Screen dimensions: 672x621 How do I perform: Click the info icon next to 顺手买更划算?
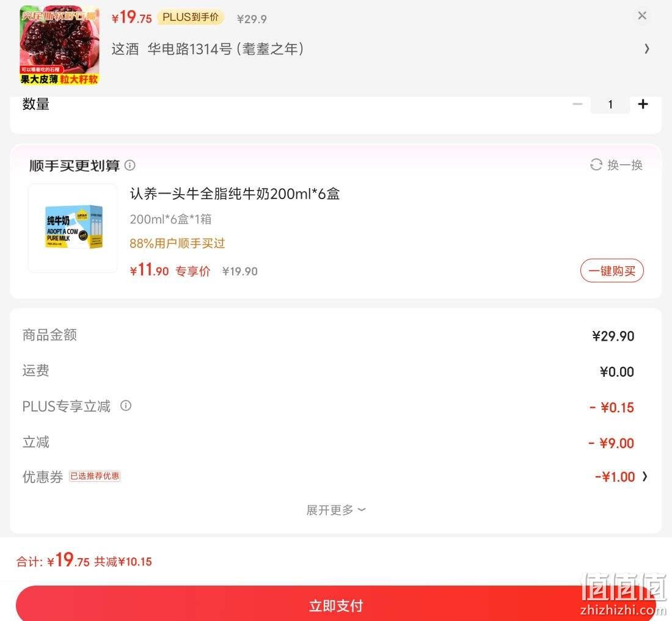[x=130, y=165]
